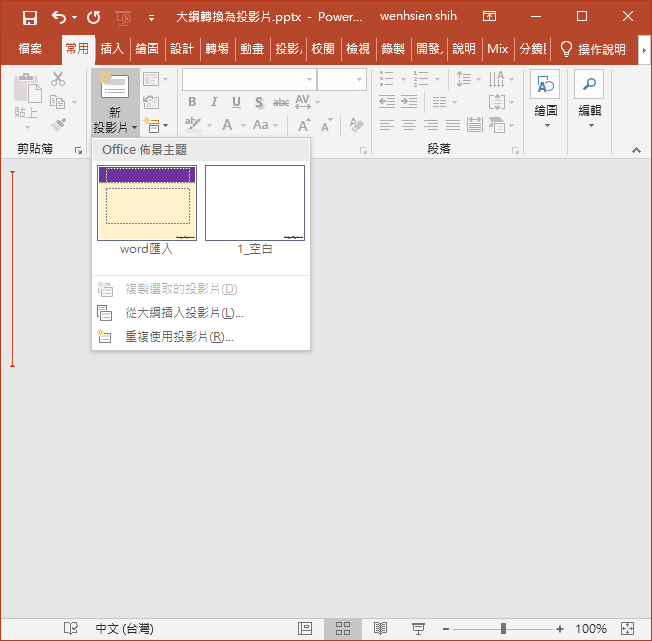The width and height of the screenshot is (652, 641).
Task: Redo the last action
Action: [x=94, y=17]
